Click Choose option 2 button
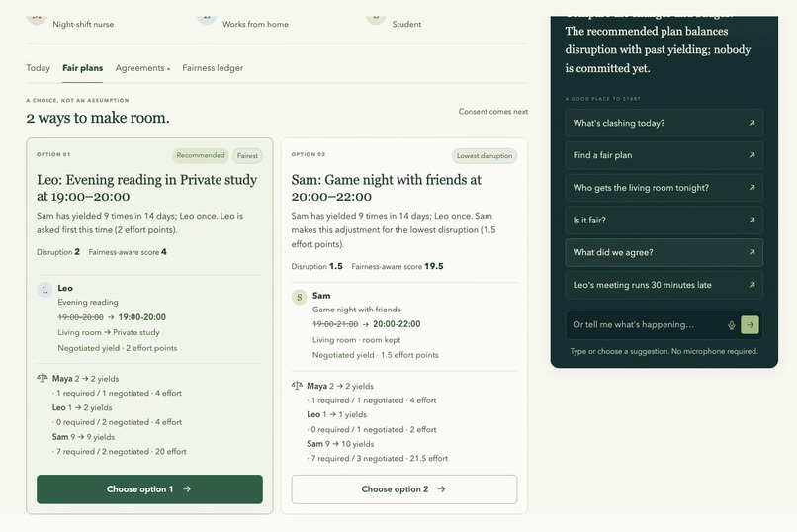Image resolution: width=797 pixels, height=532 pixels. [x=404, y=489]
